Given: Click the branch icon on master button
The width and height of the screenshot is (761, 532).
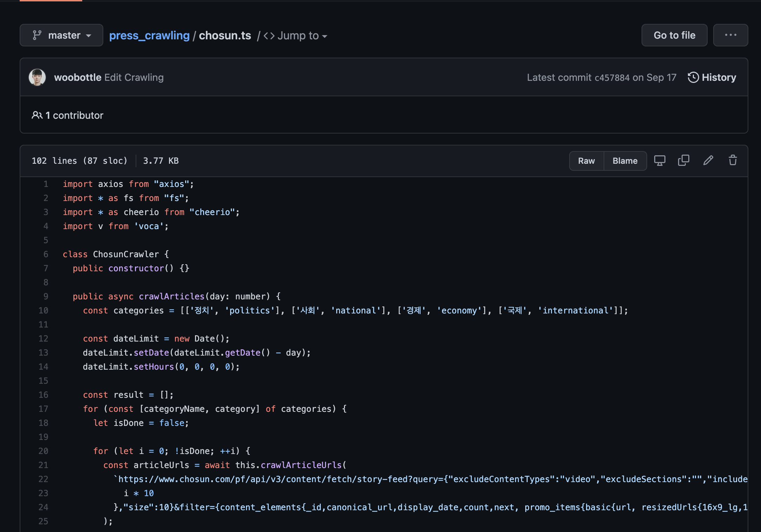Looking at the screenshot, I should (x=37, y=35).
